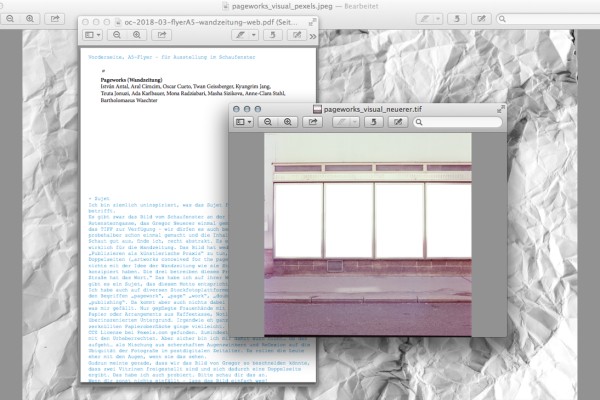
Task: Click the search field in tif window
Action: coord(461,122)
